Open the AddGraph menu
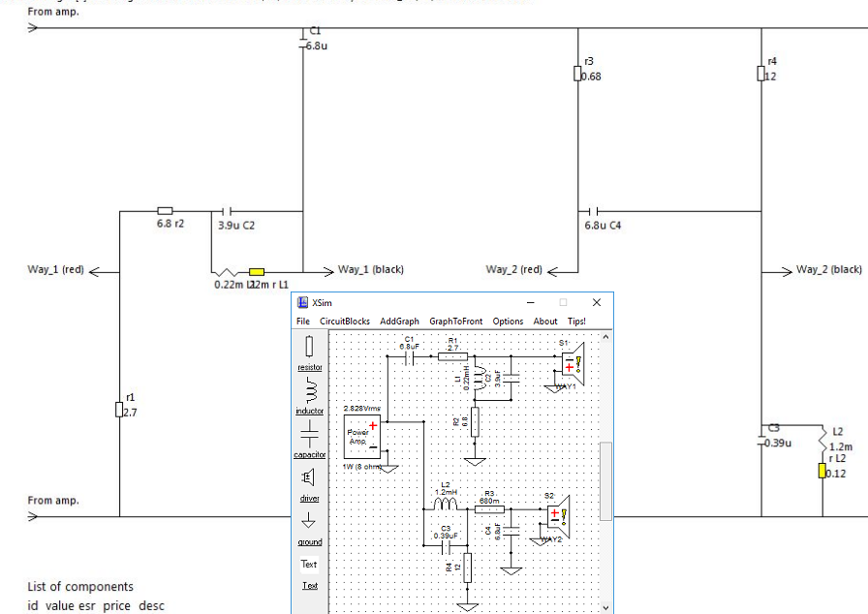The width and height of the screenshot is (868, 614). [x=399, y=322]
